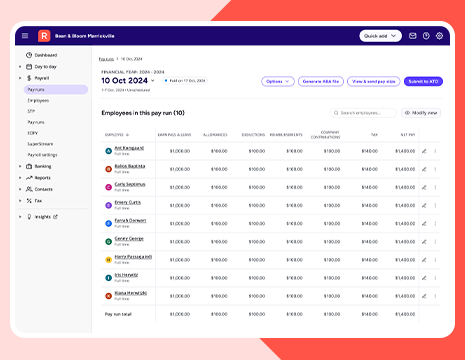Open Iris Herwitz employee link
465x360 pixels.
(126, 275)
